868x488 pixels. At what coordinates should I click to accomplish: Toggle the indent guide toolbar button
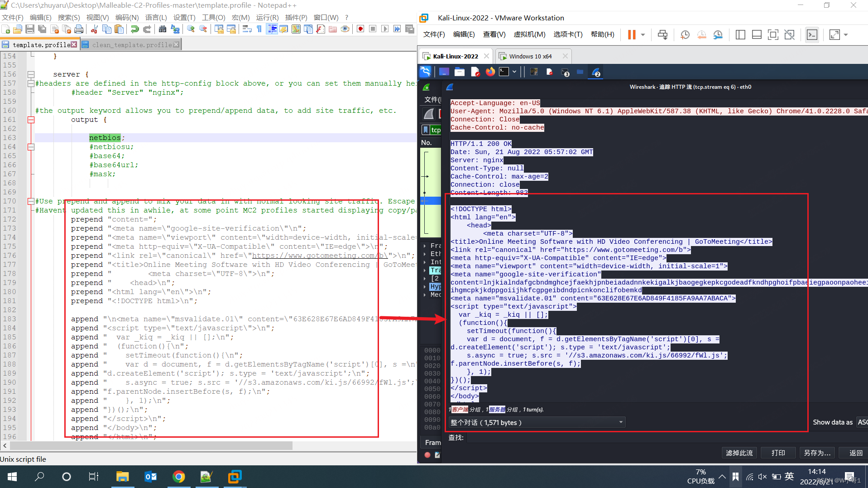[272, 29]
